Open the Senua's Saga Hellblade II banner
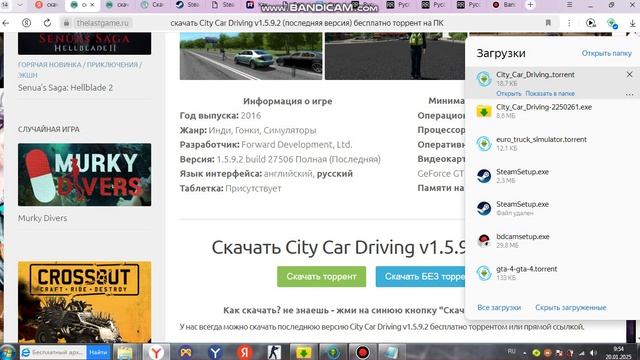640x360 pixels. (84, 43)
